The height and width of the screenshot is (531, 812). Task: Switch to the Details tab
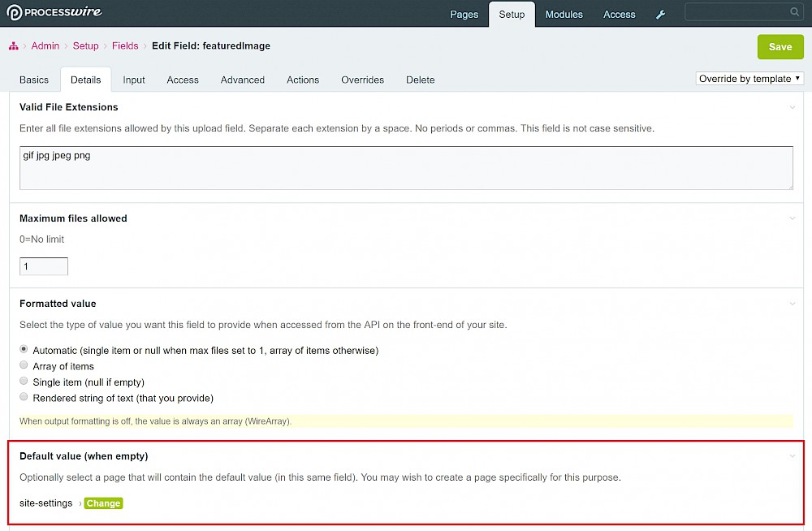[86, 80]
